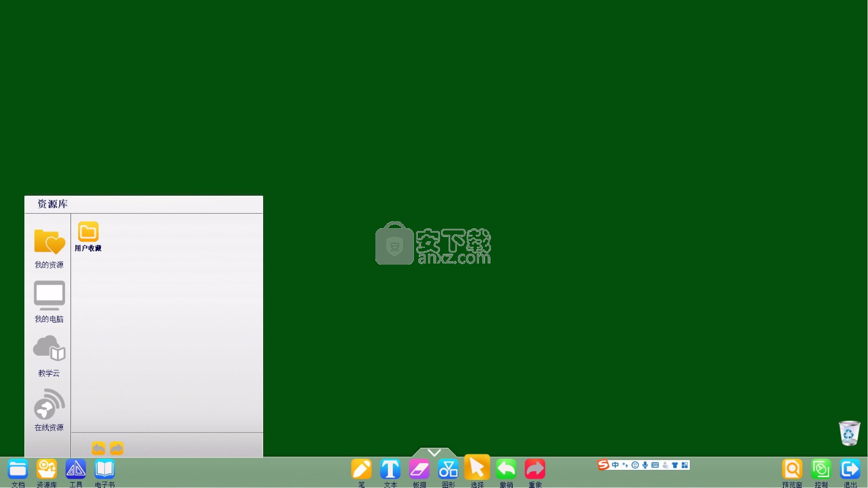Click the IME microphone voice input
868x488 pixels.
pos(645,465)
